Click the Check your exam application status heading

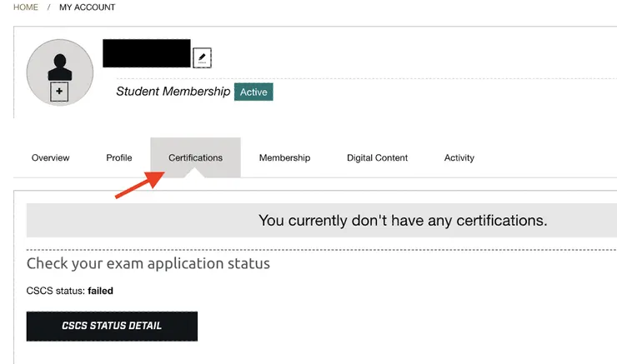tap(148, 264)
